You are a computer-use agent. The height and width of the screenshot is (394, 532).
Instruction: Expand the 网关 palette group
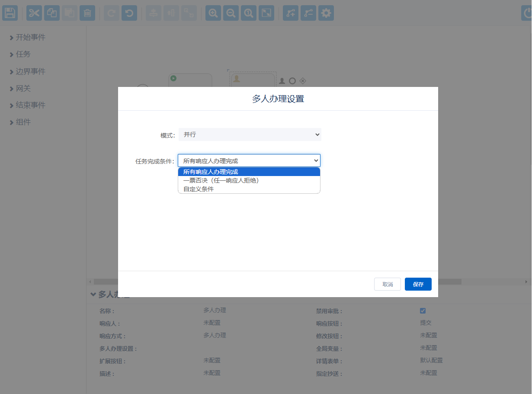point(23,88)
